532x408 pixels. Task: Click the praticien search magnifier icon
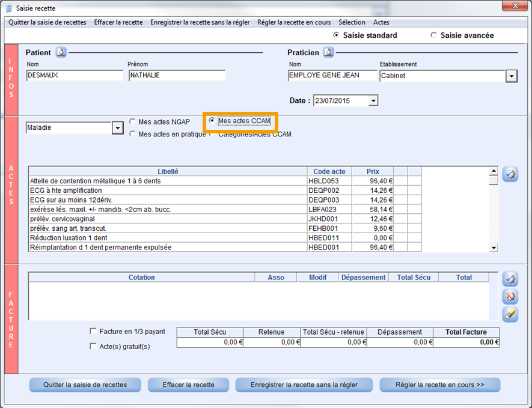pos(328,52)
